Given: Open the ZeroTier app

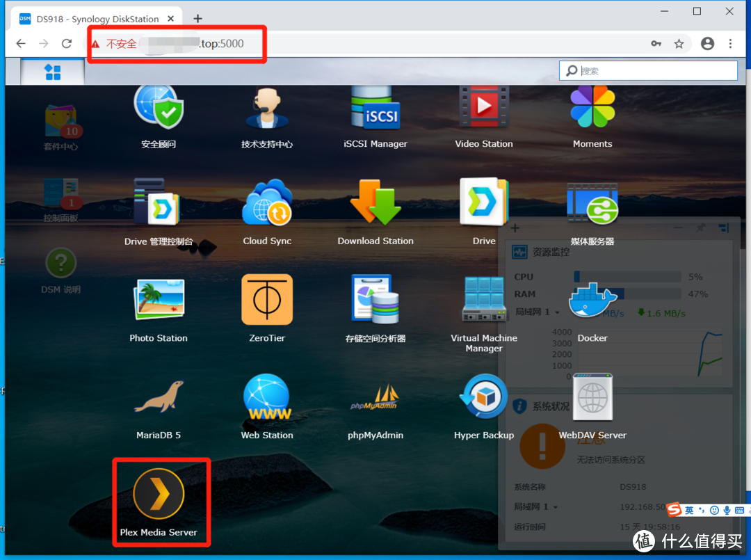Looking at the screenshot, I should [x=267, y=299].
